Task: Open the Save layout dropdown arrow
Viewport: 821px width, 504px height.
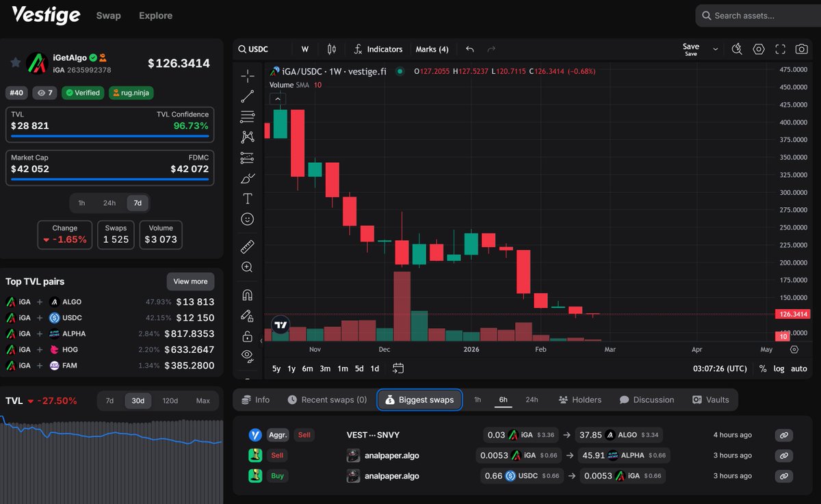Action: click(x=716, y=49)
